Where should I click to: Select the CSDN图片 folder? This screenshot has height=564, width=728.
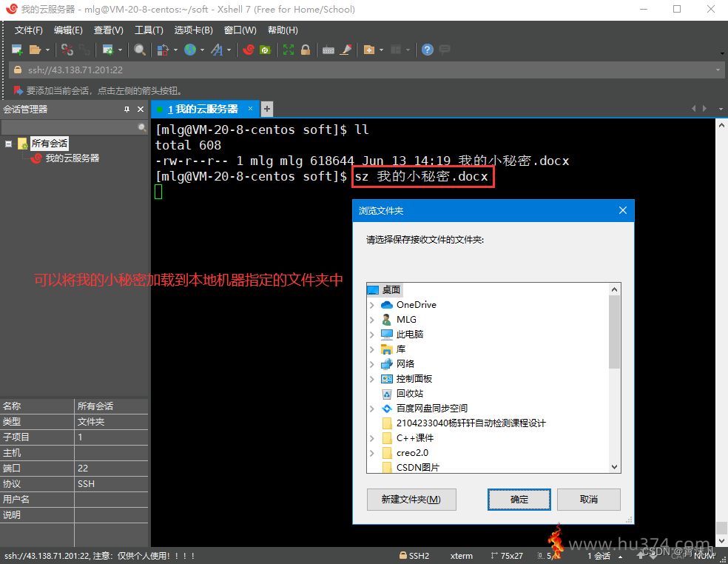click(418, 467)
